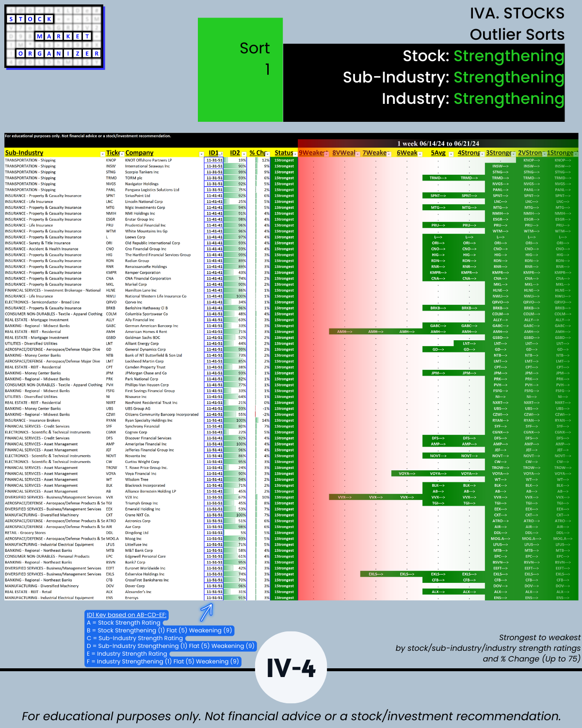The image size is (582, 728).
Task: Select the Exlservice Holdings Inc company cell
Action: (164, 574)
